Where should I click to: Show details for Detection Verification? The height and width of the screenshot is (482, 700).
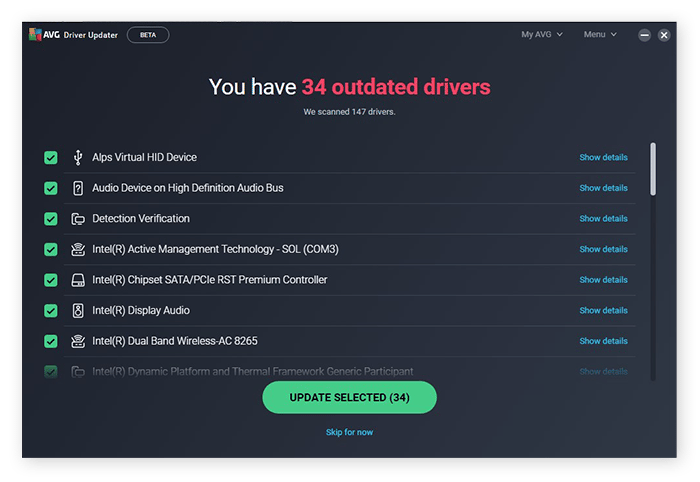coord(604,219)
